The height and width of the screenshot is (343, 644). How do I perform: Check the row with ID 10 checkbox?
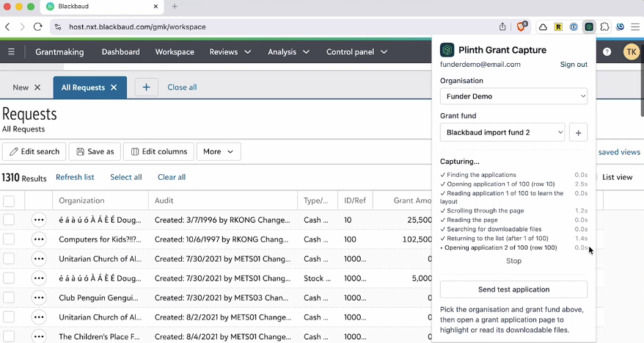tap(9, 220)
